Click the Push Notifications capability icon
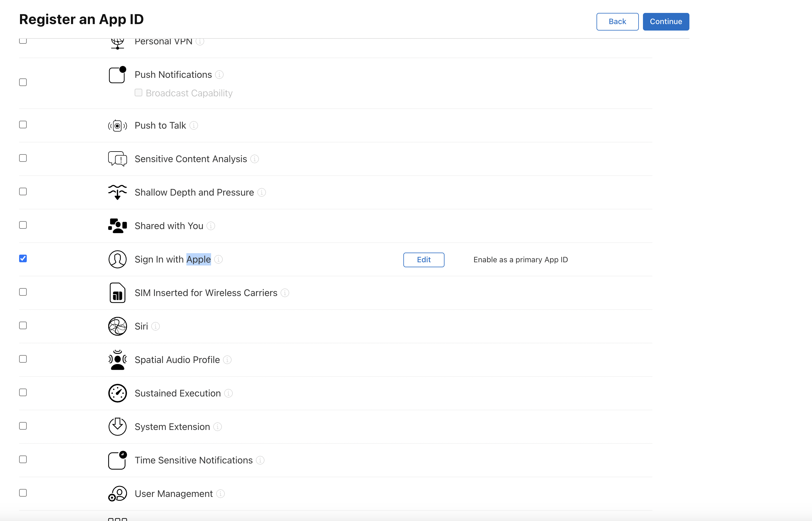 click(117, 75)
